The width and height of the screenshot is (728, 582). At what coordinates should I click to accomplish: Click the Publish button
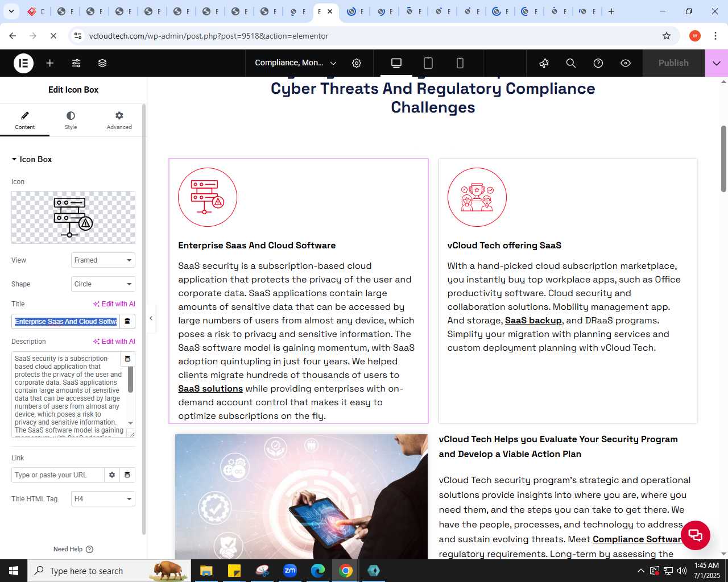click(x=673, y=63)
